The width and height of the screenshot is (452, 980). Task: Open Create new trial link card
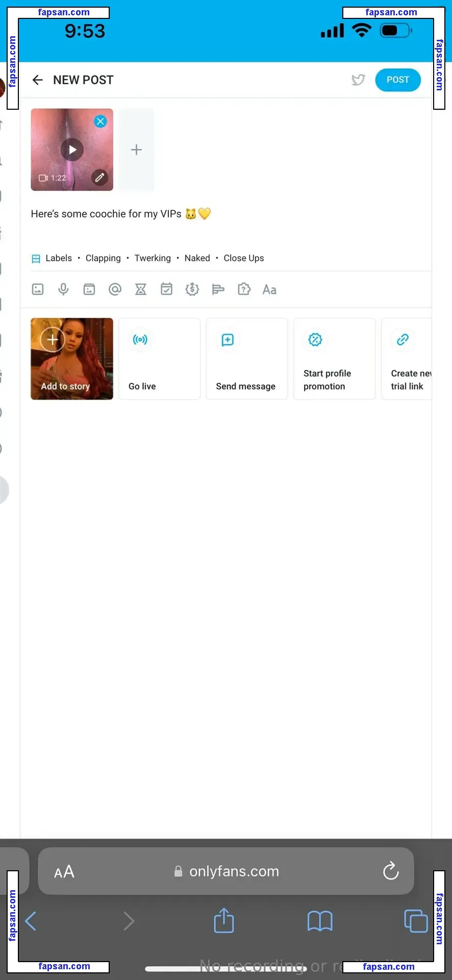pyautogui.click(x=407, y=359)
